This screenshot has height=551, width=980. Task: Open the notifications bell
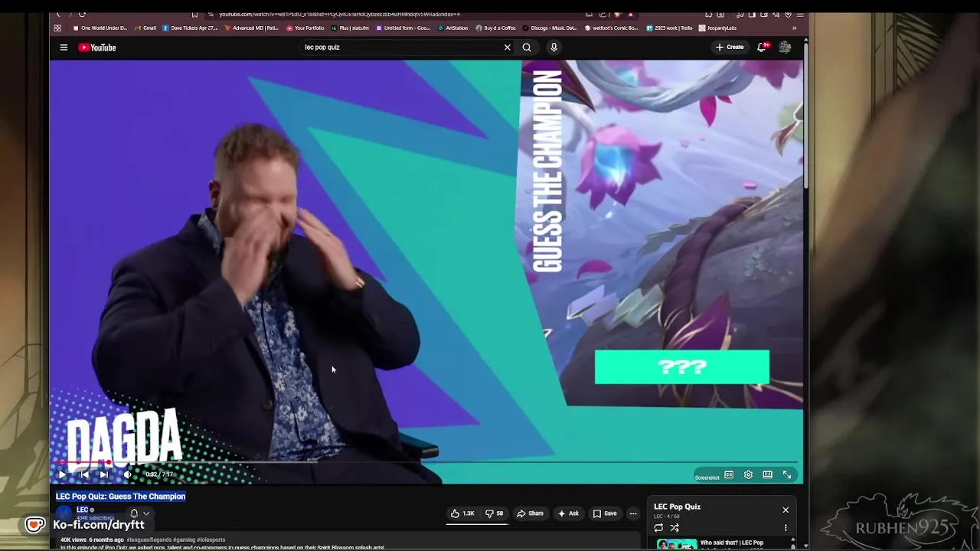[x=762, y=47]
